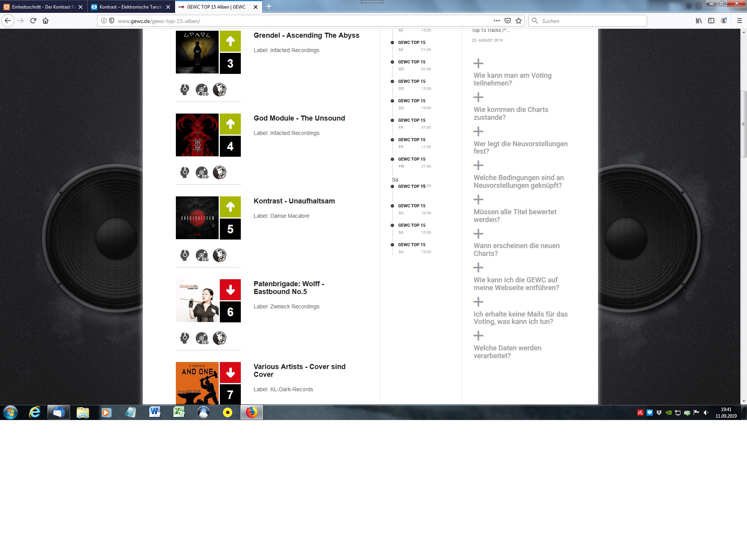Close the Einheitsschritt tab
747x560 pixels.
tap(81, 7)
